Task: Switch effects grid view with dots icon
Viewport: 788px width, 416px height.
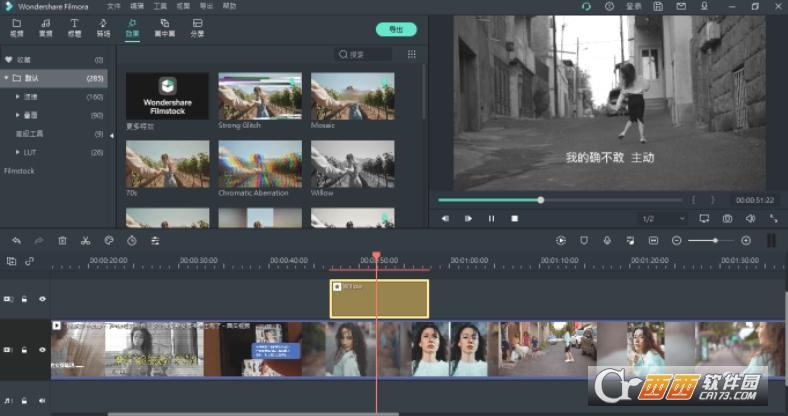Action: 412,54
